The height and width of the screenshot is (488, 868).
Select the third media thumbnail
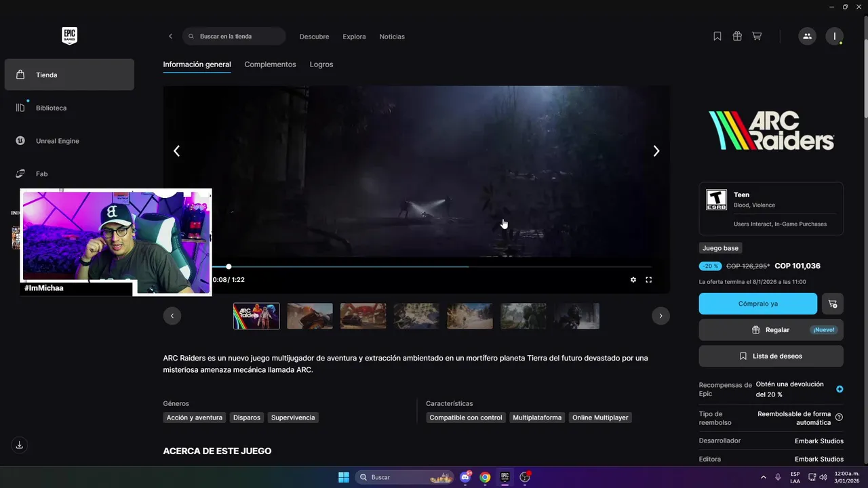pos(363,316)
